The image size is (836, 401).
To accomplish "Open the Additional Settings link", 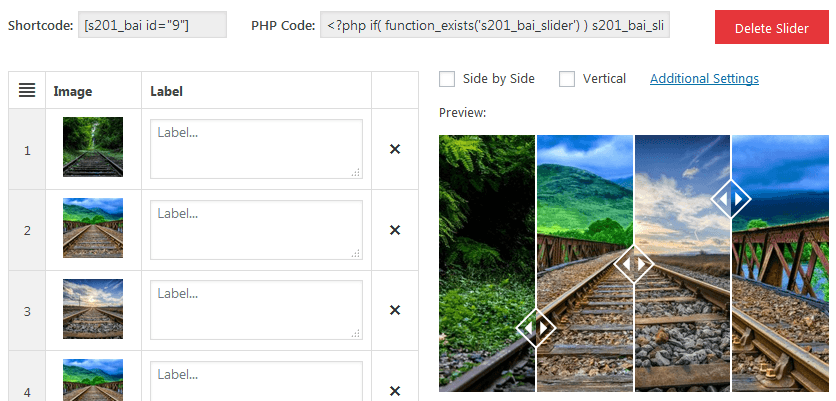I will 704,79.
